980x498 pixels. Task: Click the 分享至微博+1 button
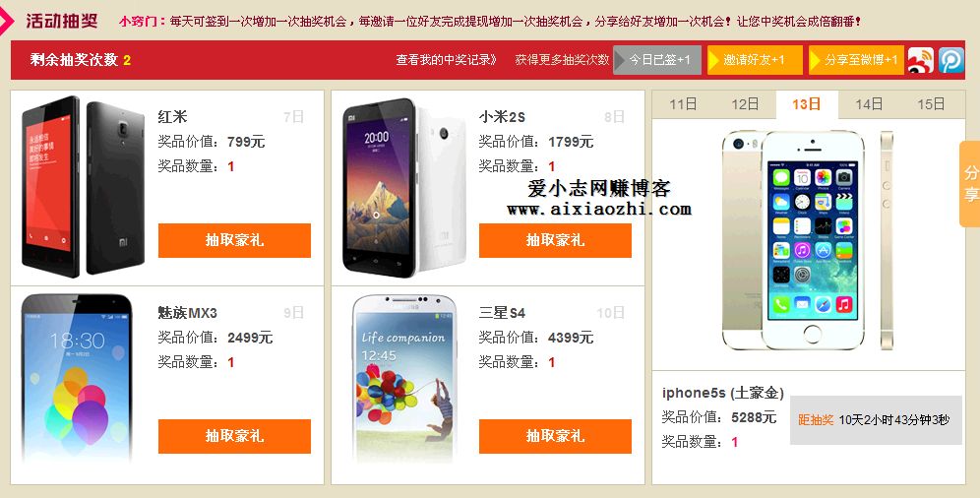point(856,60)
